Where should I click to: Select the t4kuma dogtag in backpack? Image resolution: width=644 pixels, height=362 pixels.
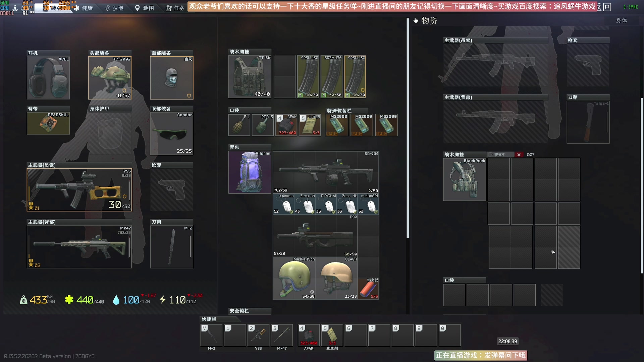point(284,204)
